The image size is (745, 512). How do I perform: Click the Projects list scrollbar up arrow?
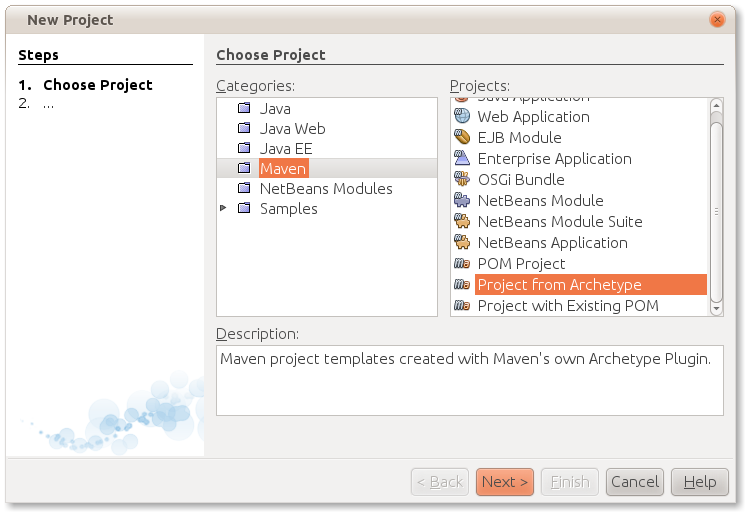point(716,105)
